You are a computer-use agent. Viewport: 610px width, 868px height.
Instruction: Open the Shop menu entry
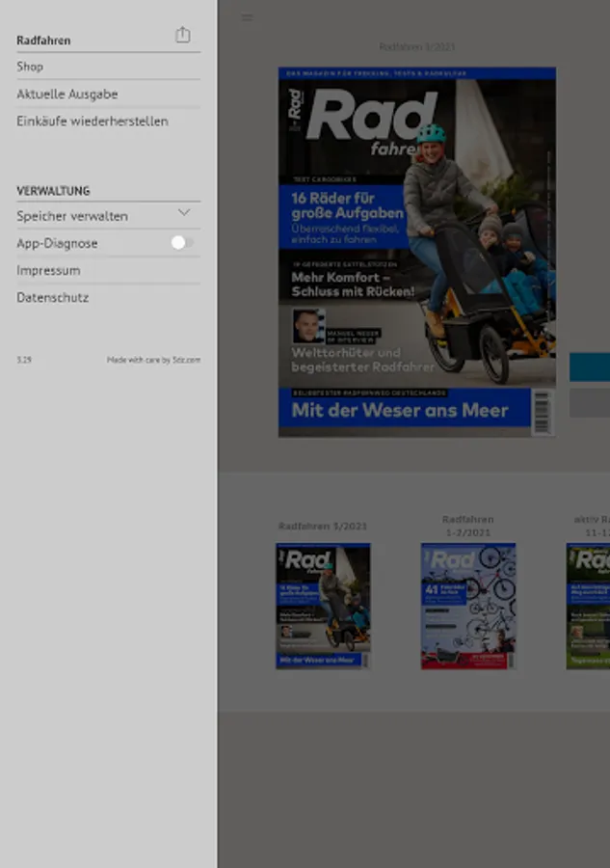108,67
